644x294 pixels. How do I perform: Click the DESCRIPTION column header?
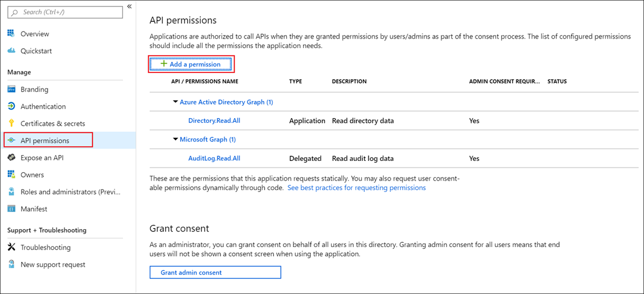click(x=349, y=81)
